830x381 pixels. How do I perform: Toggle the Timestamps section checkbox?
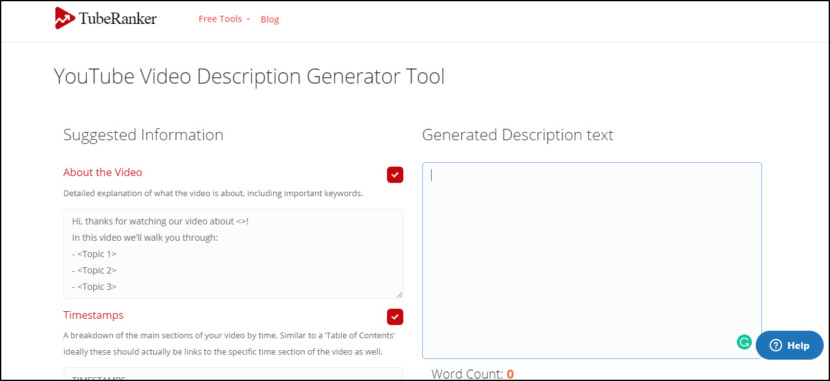[395, 317]
